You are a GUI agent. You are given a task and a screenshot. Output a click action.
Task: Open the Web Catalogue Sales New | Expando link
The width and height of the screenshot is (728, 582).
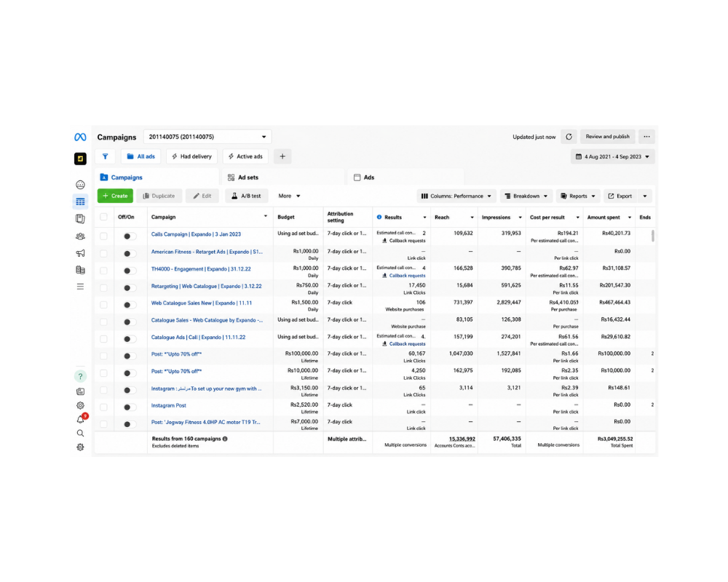pos(202,303)
